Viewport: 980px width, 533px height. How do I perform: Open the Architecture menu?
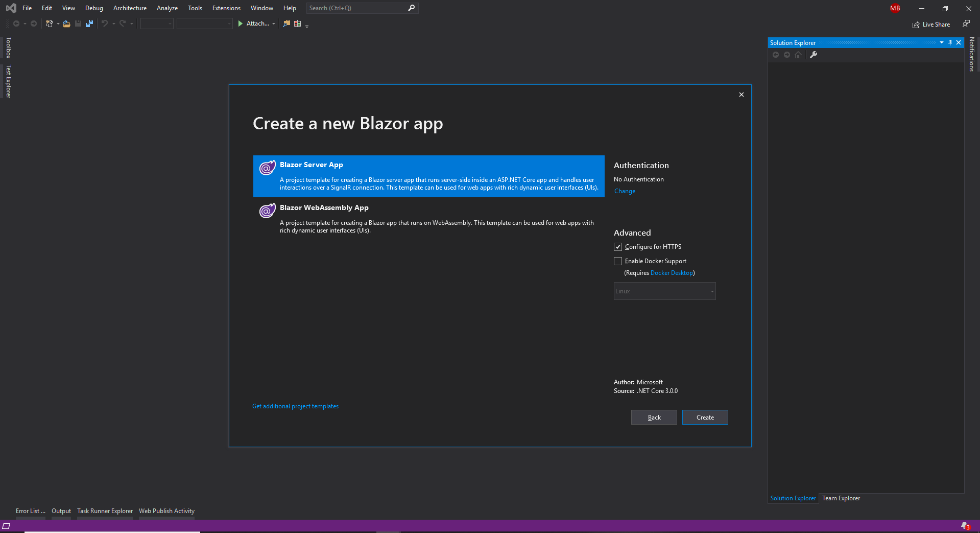click(x=130, y=8)
